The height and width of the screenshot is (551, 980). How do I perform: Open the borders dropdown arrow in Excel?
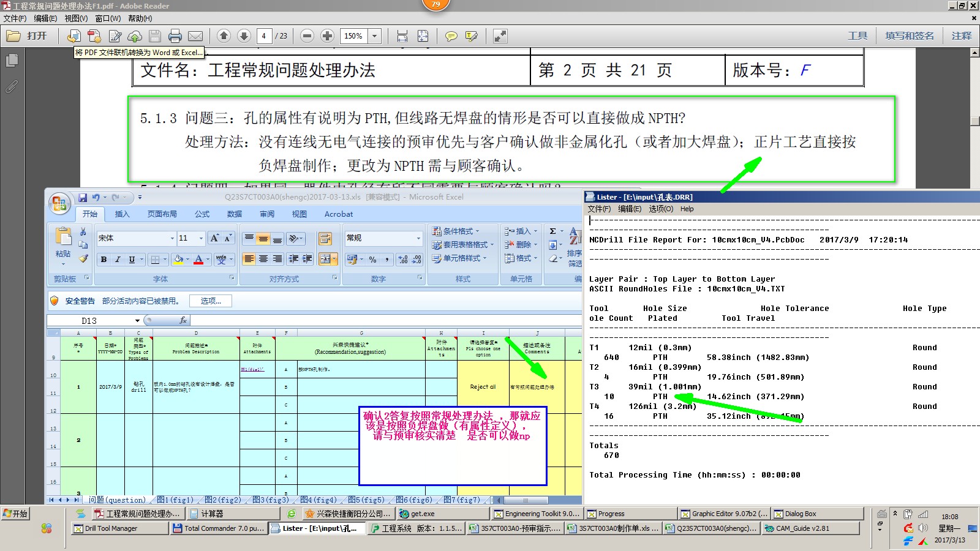pos(165,260)
